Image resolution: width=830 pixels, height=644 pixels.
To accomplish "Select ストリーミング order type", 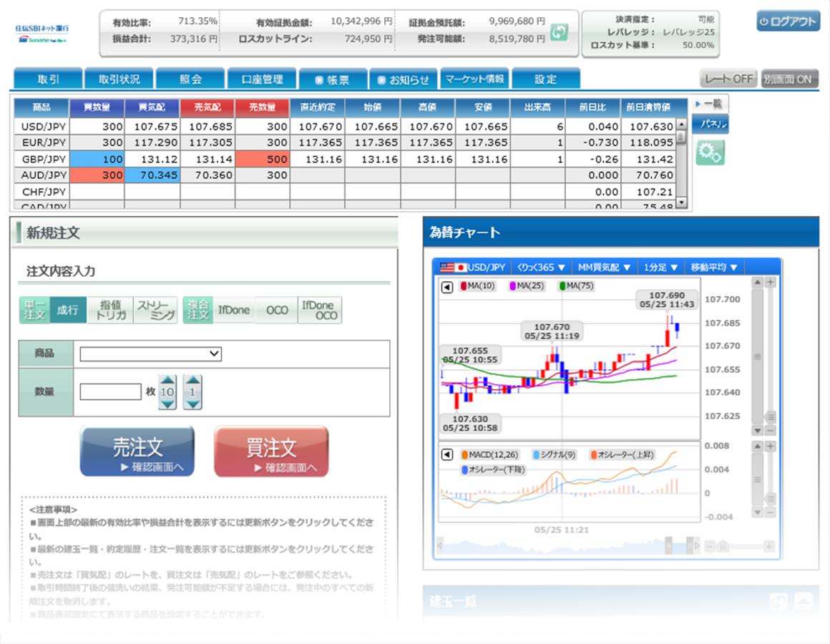I will 156,310.
